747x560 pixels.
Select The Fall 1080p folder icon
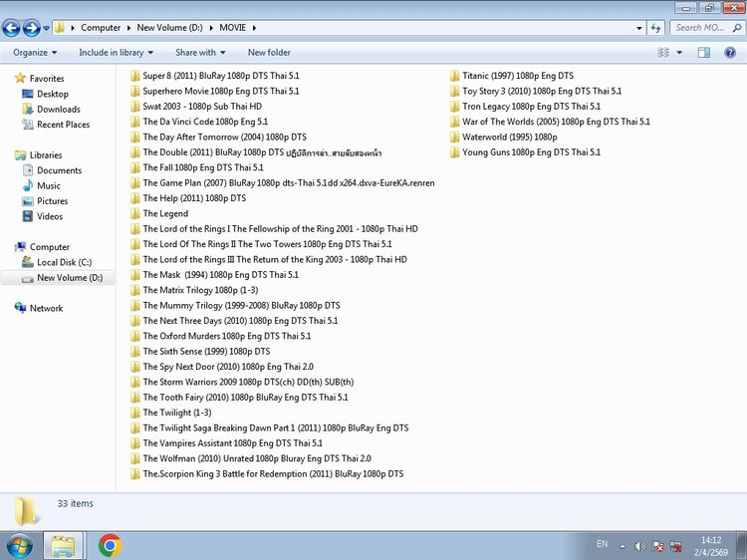tap(134, 167)
